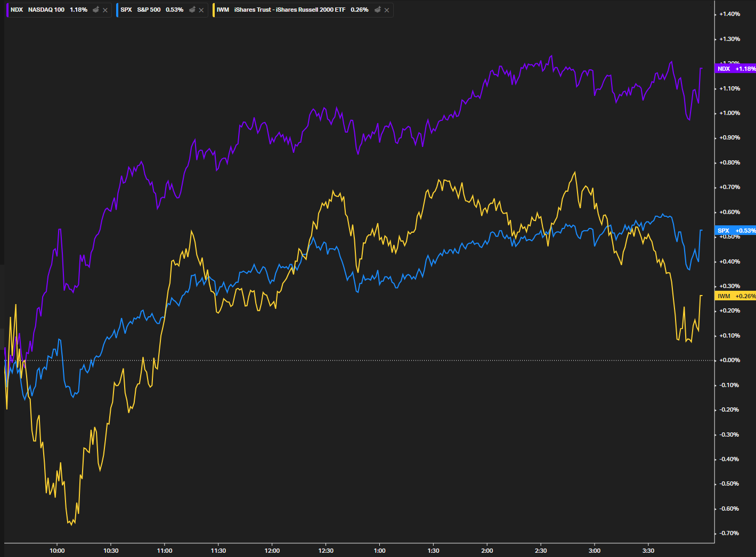Click the blue color bar for SPX
Image resolution: width=756 pixels, height=557 pixels.
point(117,10)
